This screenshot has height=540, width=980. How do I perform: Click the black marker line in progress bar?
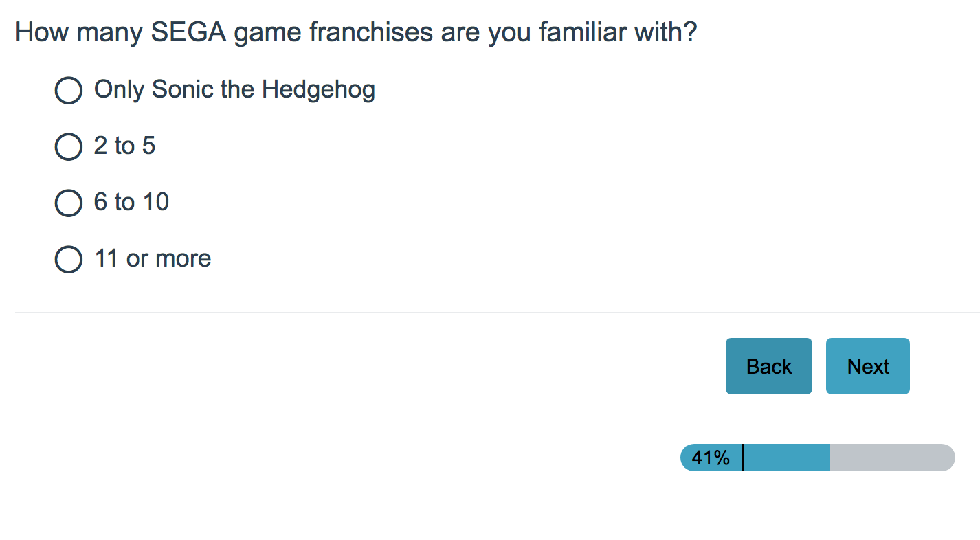(743, 458)
